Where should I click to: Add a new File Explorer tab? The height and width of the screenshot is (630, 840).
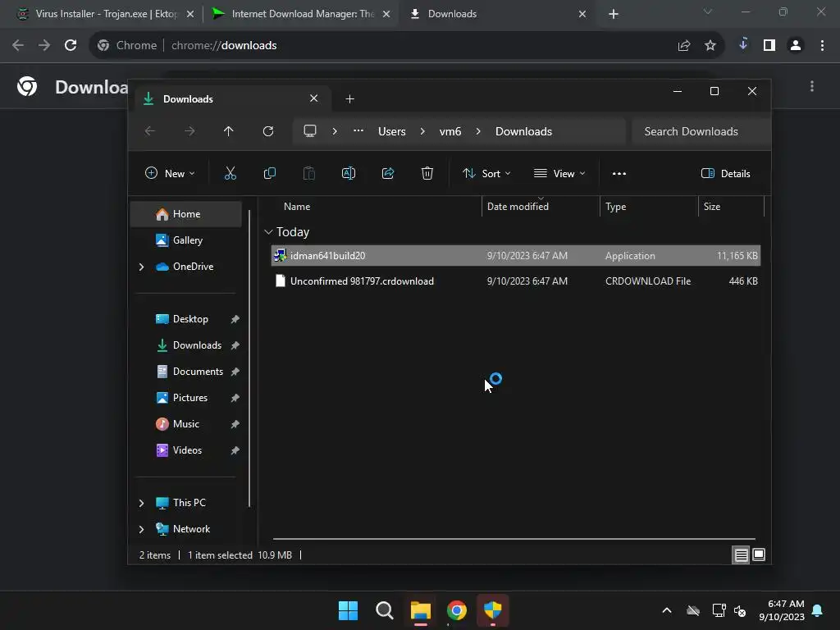click(x=349, y=99)
